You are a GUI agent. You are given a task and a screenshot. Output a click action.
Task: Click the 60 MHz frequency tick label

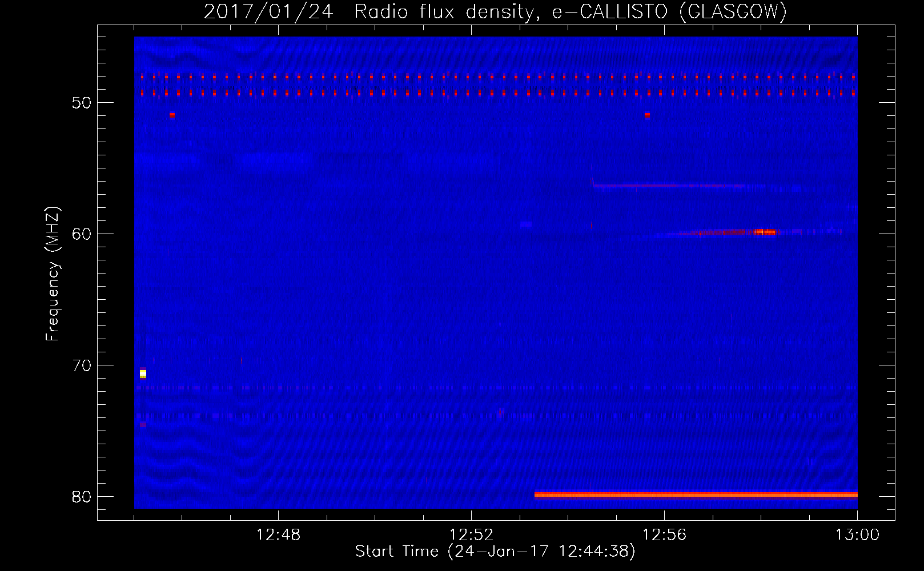pyautogui.click(x=82, y=234)
